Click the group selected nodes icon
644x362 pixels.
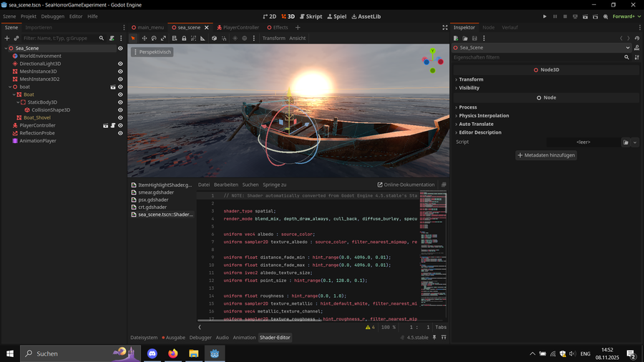[193, 38]
